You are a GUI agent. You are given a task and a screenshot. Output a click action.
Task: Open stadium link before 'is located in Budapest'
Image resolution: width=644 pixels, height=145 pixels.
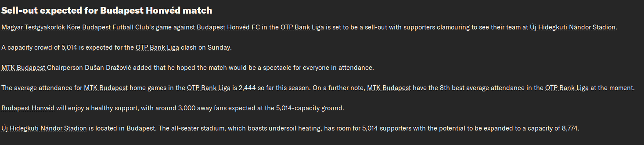[44, 128]
